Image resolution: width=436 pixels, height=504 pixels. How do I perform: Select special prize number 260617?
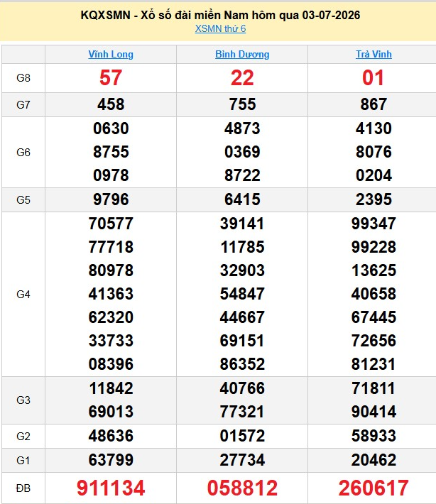point(374,488)
